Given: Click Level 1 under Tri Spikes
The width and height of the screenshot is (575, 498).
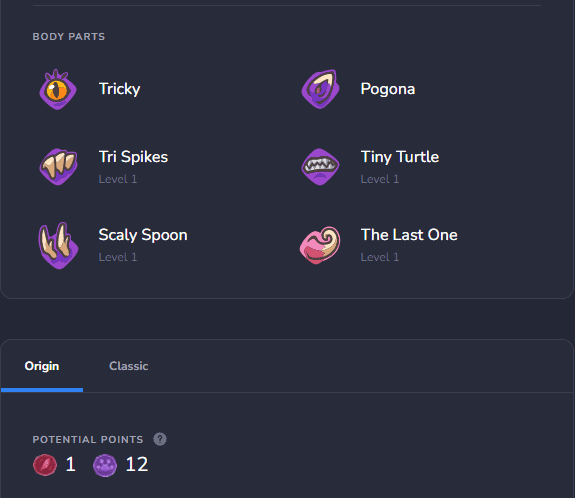Looking at the screenshot, I should 118,179.
